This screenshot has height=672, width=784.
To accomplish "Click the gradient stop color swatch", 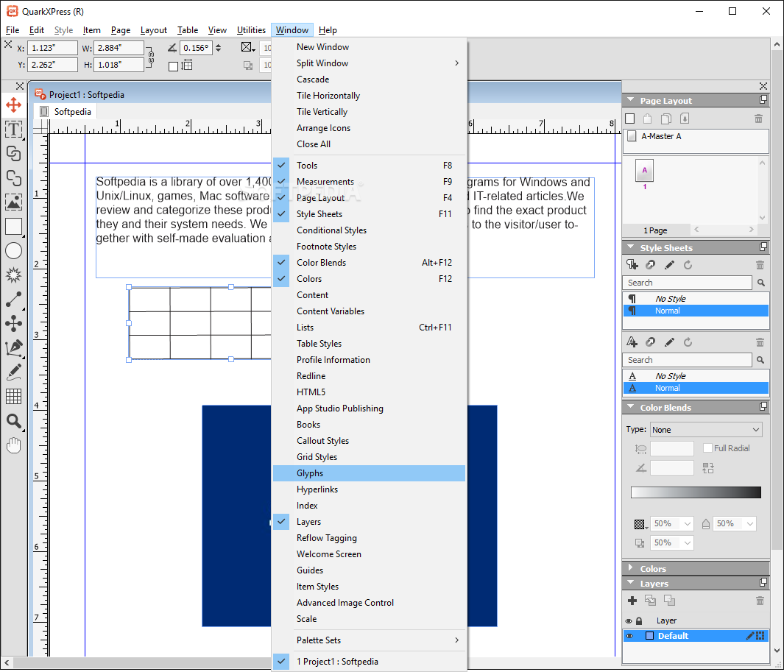I will [x=640, y=524].
